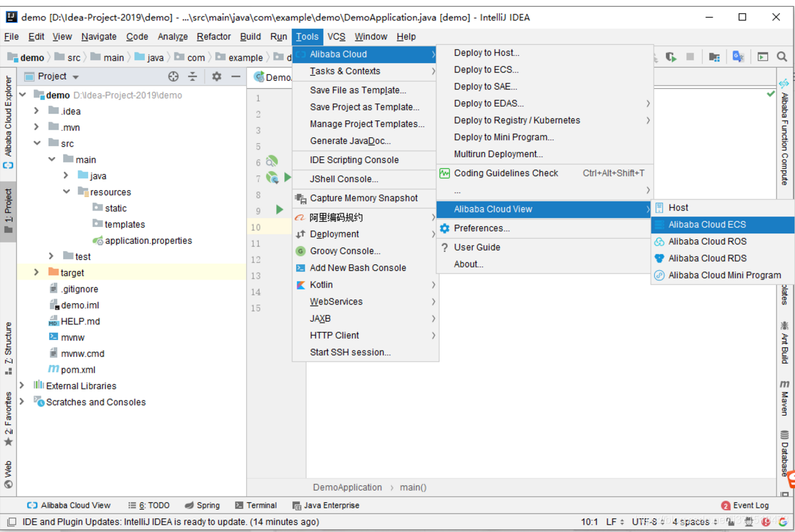
Task: Open User Guide help item
Action: coord(544,247)
